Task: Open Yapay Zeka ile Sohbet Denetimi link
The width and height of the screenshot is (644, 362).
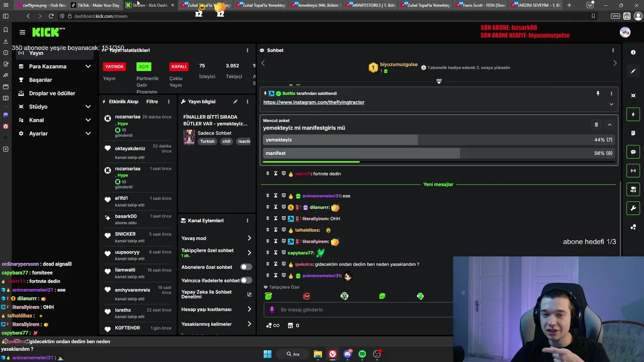Action: [x=216, y=295]
